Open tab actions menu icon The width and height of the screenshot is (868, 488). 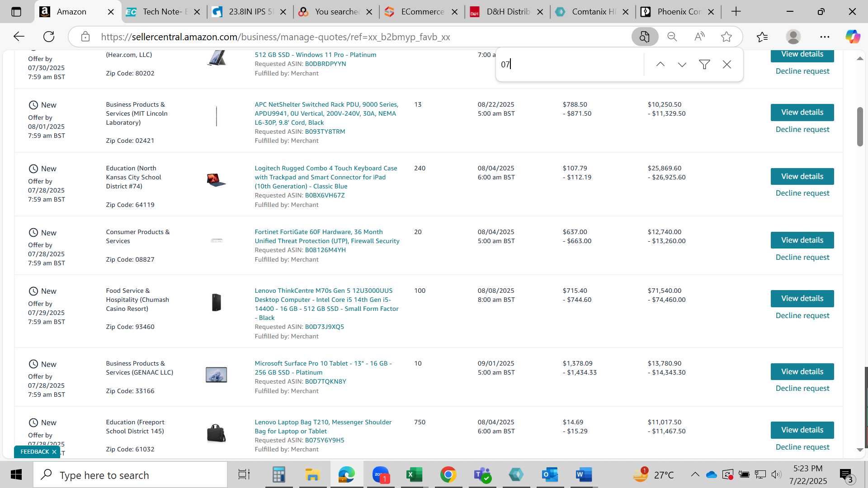tap(16, 12)
